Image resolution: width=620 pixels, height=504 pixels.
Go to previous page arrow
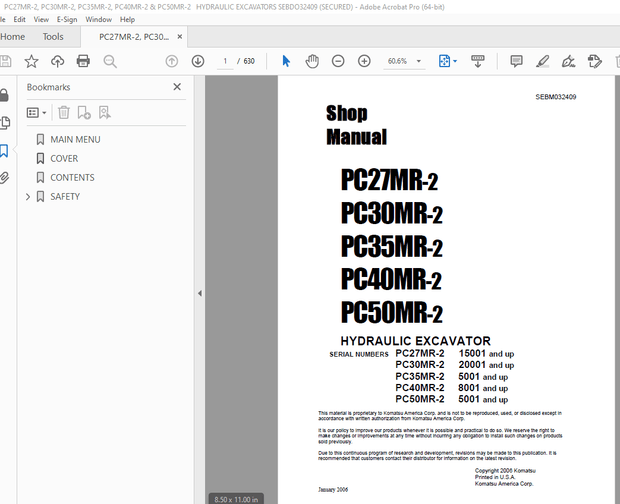click(x=172, y=61)
